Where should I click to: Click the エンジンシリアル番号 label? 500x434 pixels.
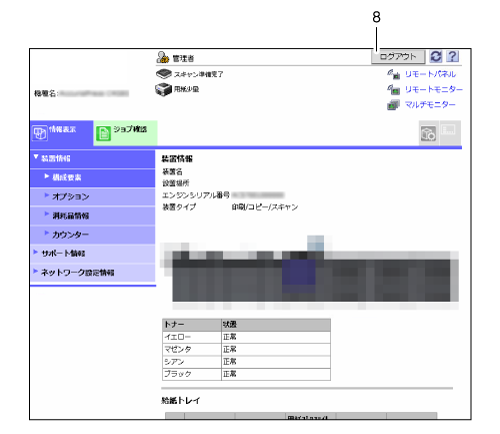(x=196, y=195)
